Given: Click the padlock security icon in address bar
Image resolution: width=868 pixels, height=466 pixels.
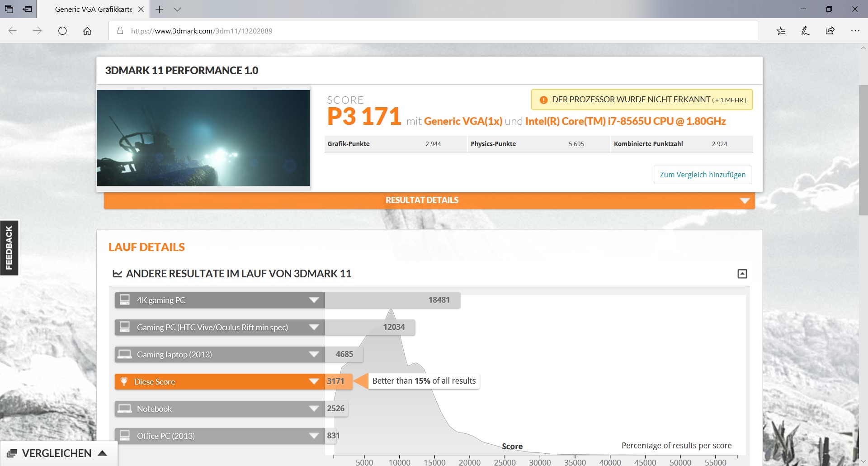Looking at the screenshot, I should coord(120,31).
